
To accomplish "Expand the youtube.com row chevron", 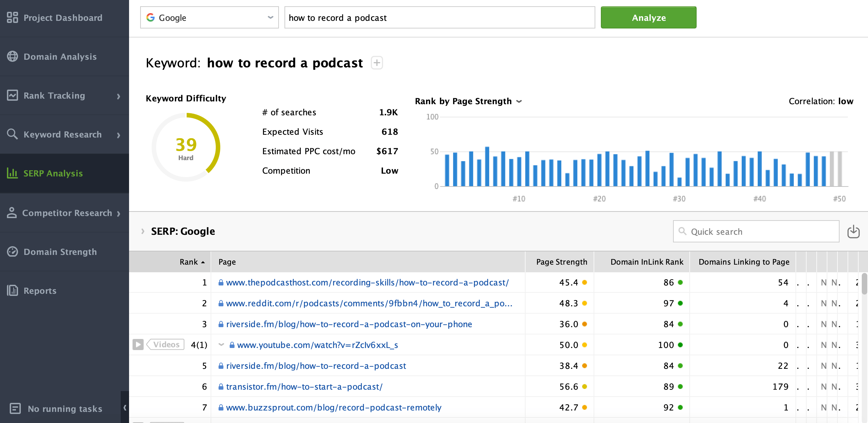I will pos(221,345).
